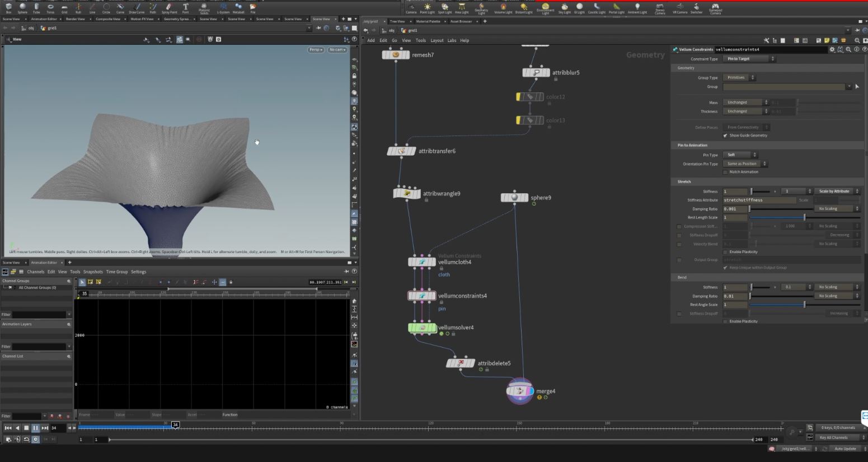Pause the timeline playback

click(35, 428)
